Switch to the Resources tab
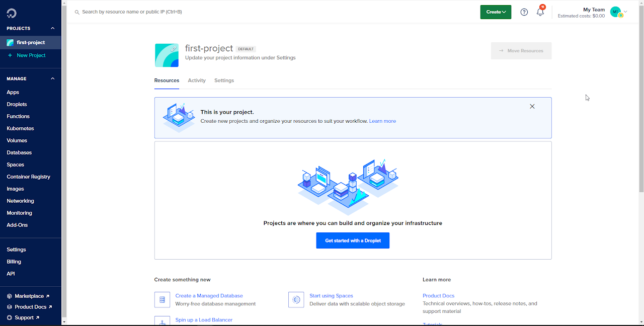 pyautogui.click(x=167, y=80)
